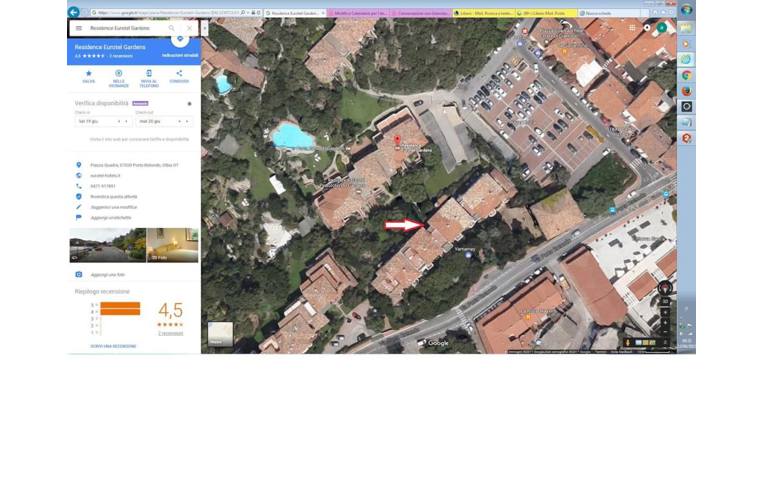Click the 4-star orange rating bar

[120, 312]
